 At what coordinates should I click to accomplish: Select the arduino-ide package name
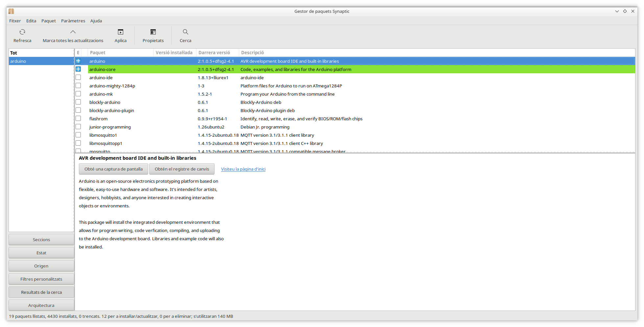101,78
